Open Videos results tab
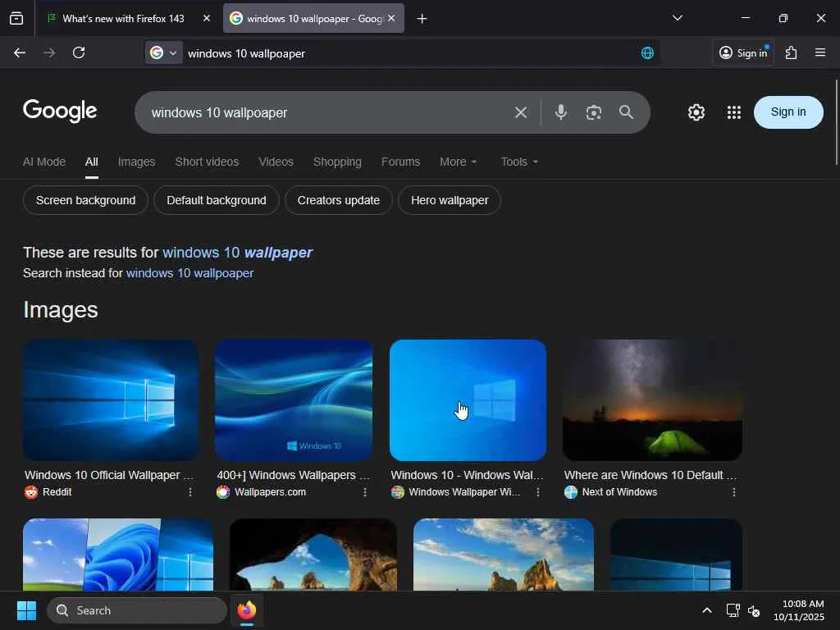 [x=276, y=162]
